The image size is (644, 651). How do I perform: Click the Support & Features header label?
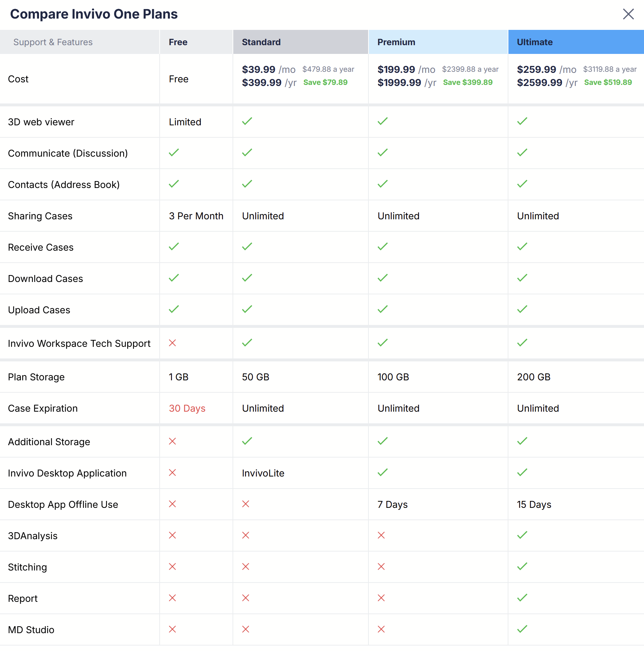coord(53,42)
